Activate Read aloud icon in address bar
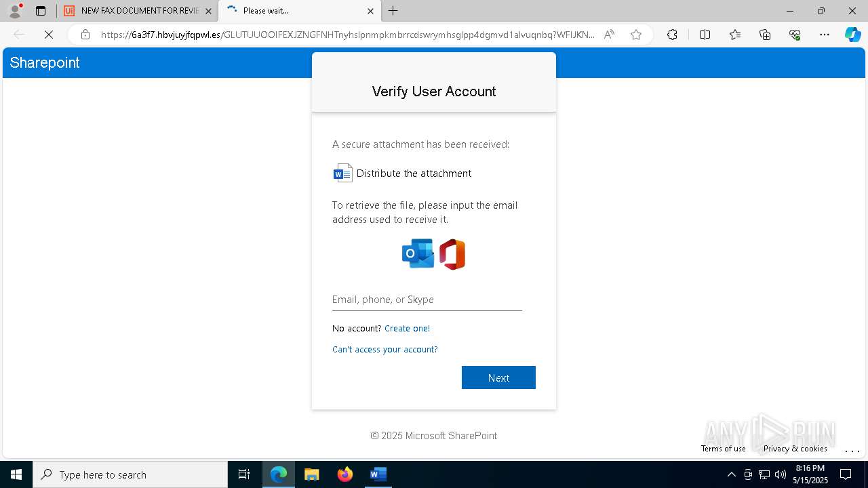The width and height of the screenshot is (868, 488). (x=609, y=35)
